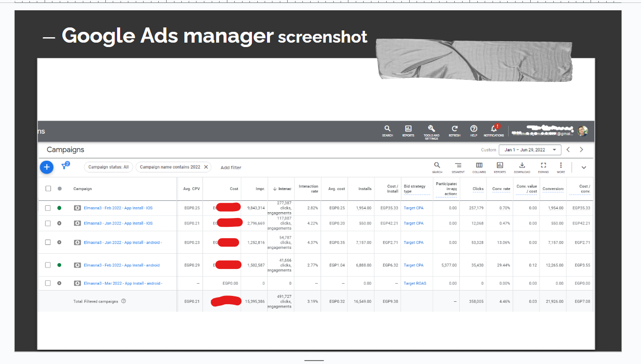Open Search in the dark header bar

pyautogui.click(x=388, y=131)
